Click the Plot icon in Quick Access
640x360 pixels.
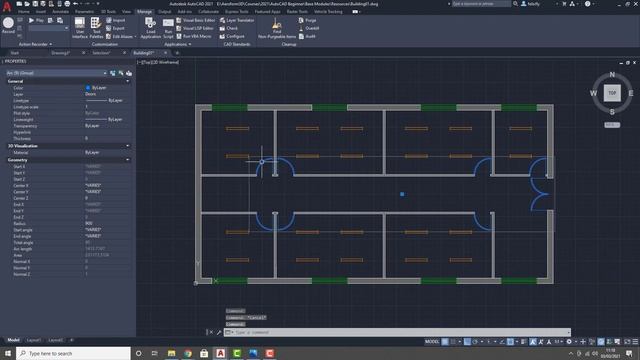[67, 4]
